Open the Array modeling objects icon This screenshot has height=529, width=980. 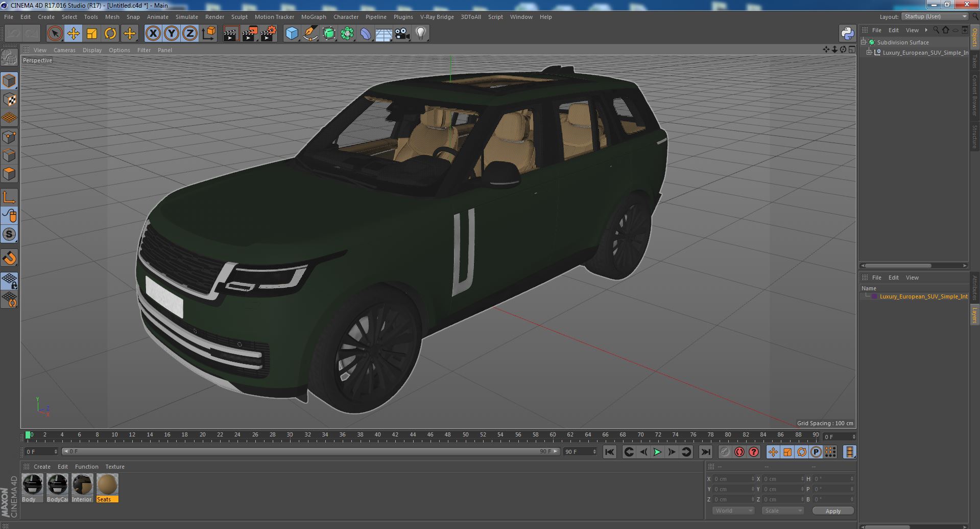click(347, 34)
